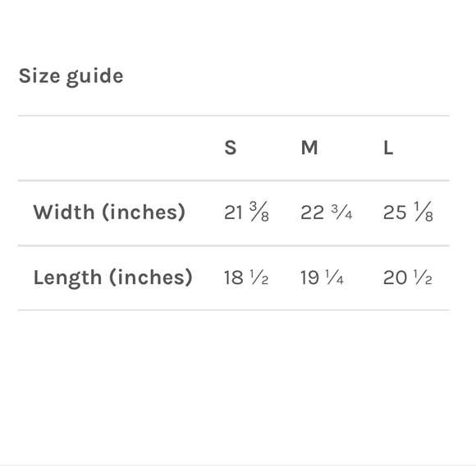Click the Size guide heading
This screenshot has height=476, width=476.
point(71,76)
